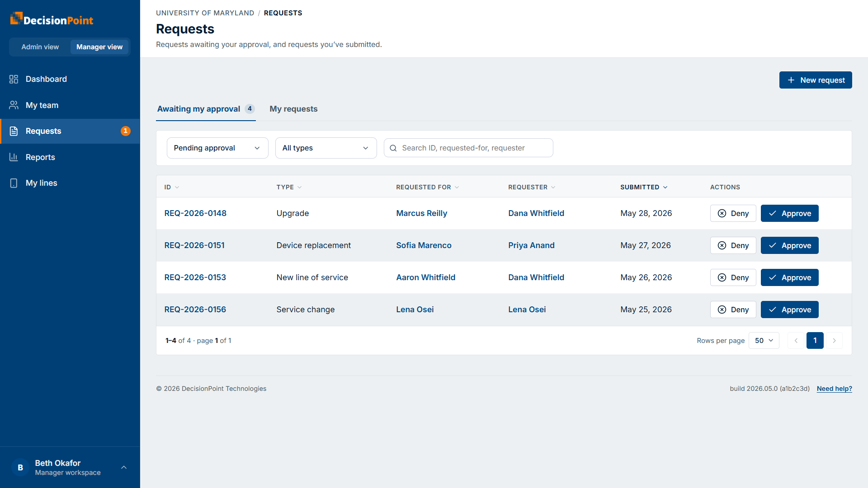
Task: Deny request REQ-2026-0156
Action: (x=733, y=310)
